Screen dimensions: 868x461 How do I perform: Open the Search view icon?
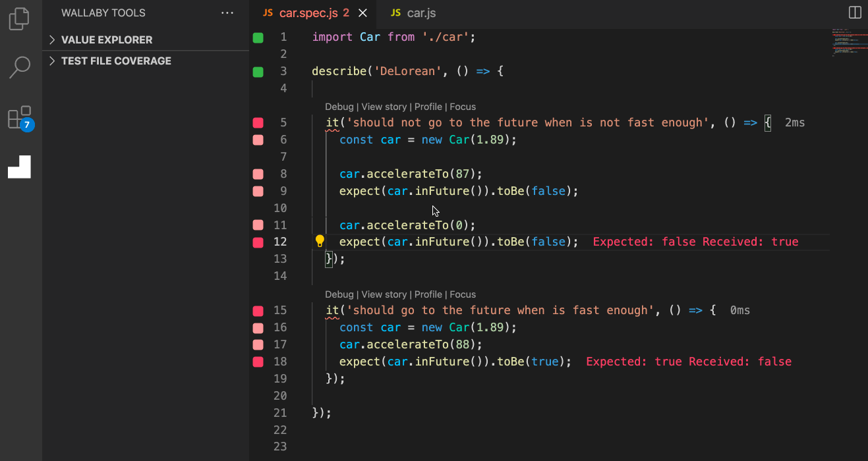click(20, 67)
